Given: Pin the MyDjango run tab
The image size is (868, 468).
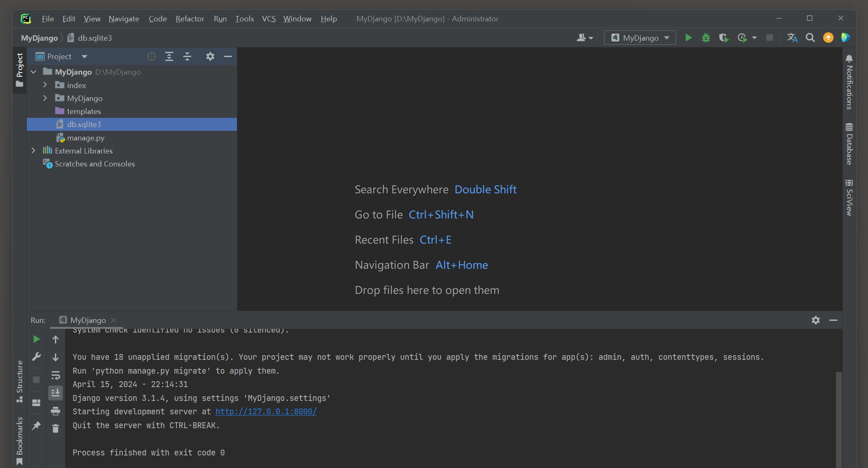Looking at the screenshot, I should click(x=36, y=426).
